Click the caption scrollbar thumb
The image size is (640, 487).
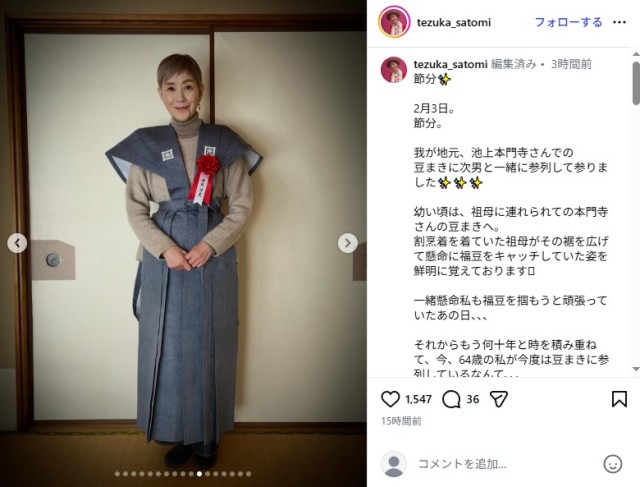click(636, 83)
